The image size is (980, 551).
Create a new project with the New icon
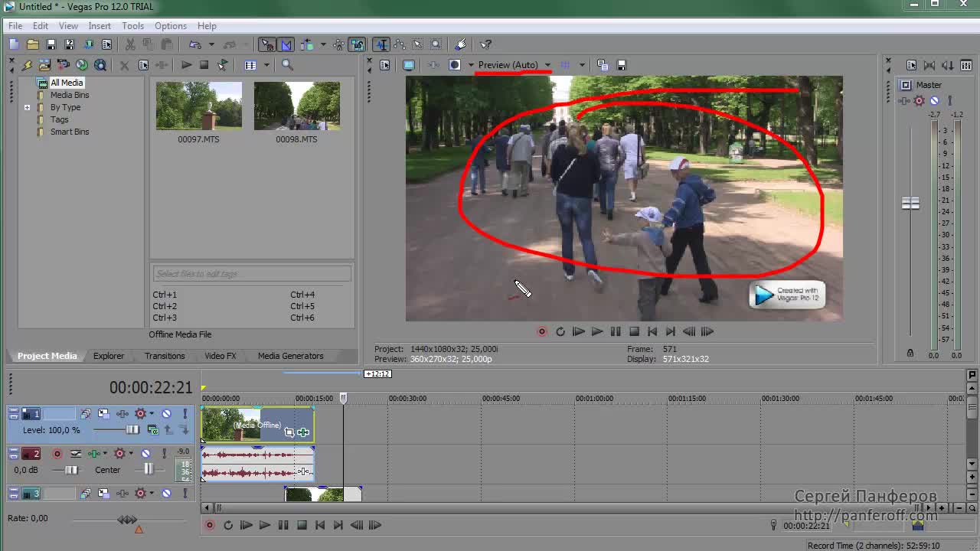point(14,44)
